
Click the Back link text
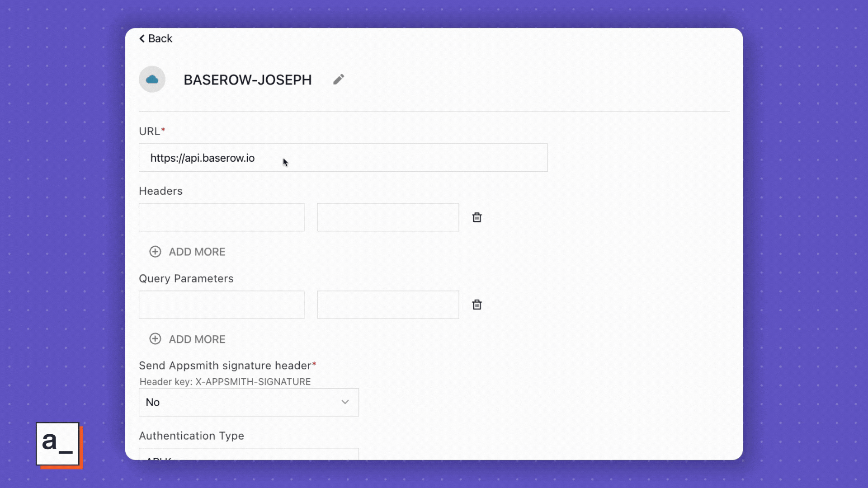(160, 38)
